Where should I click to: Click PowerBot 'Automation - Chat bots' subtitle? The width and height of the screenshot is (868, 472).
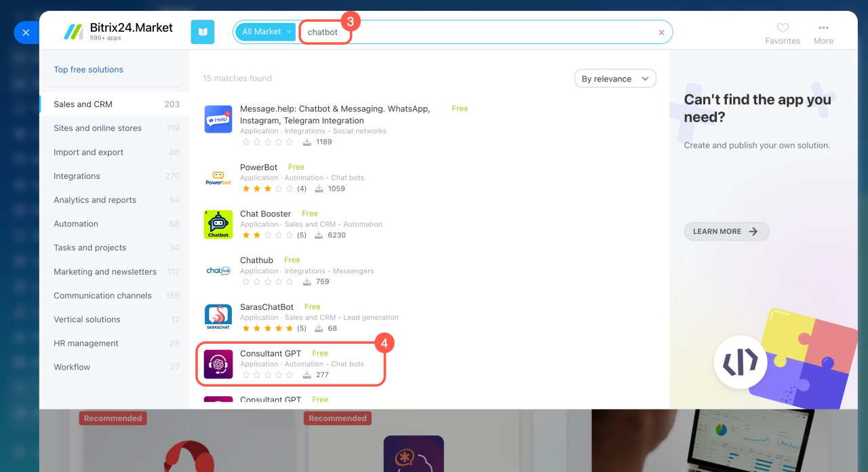coord(324,178)
